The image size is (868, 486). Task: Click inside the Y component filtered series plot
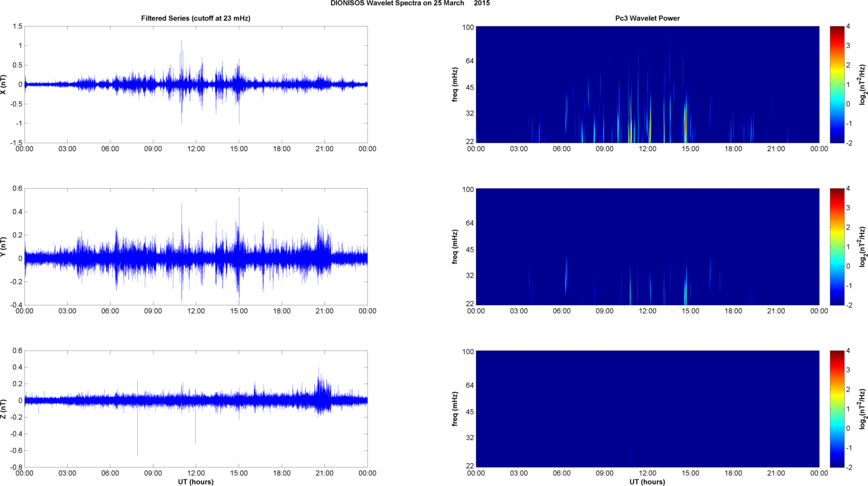click(x=196, y=246)
